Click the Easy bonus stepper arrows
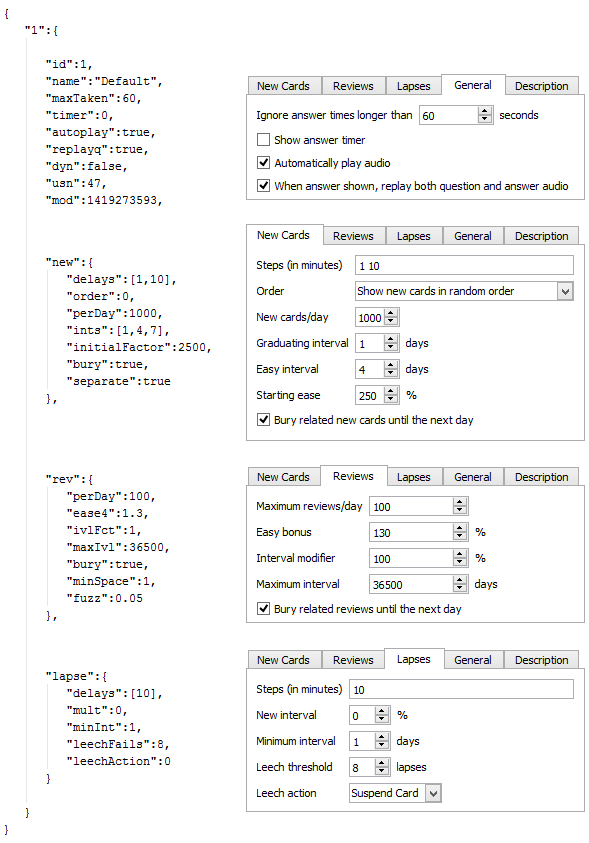 click(x=459, y=532)
